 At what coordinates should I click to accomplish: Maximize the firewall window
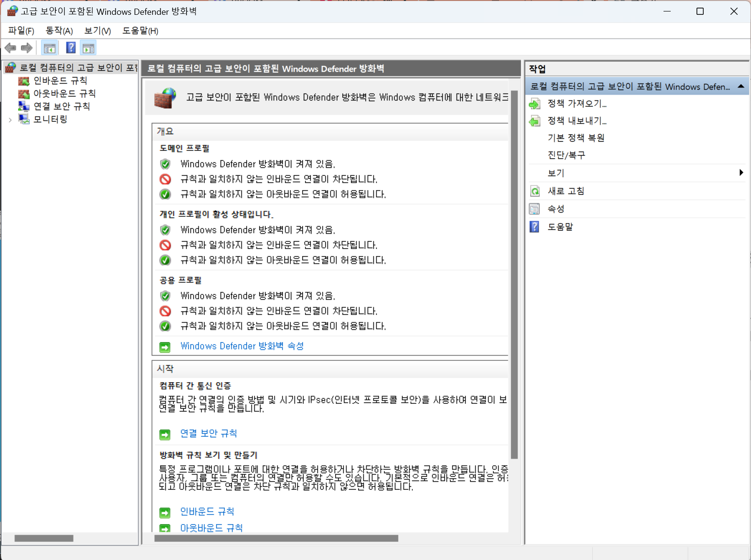click(700, 11)
